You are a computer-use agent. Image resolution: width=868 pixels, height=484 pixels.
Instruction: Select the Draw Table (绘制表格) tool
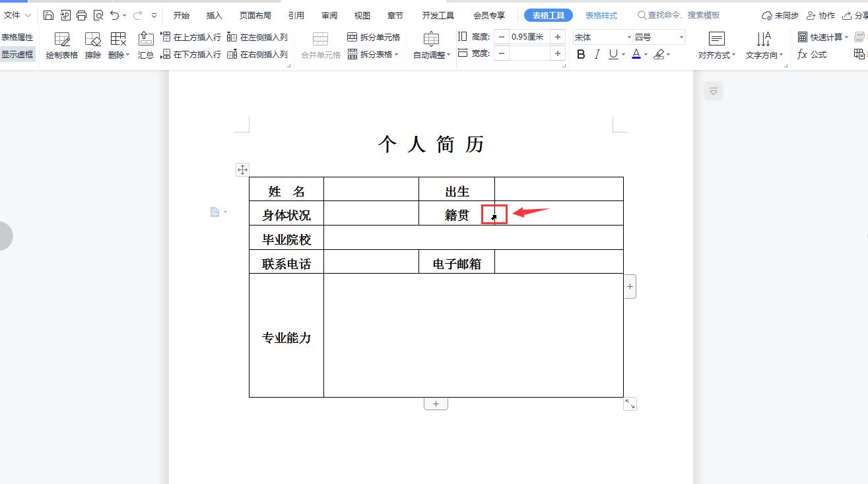[62, 45]
